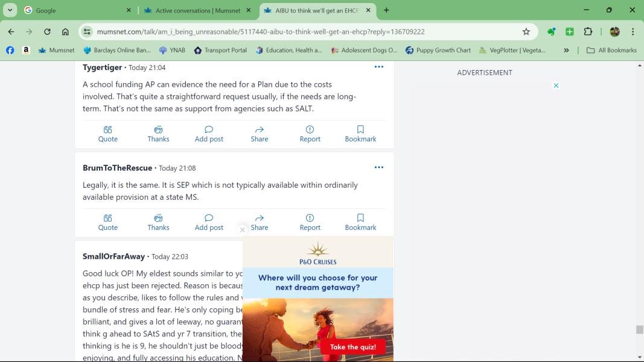The height and width of the screenshot is (362, 644).
Task: Click the address bar URL field
Action: click(302, 32)
